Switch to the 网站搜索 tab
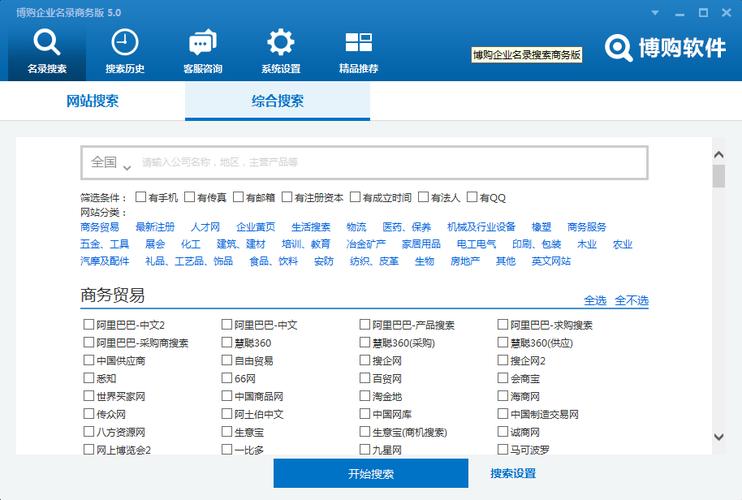This screenshot has height=500, width=742. pyautogui.click(x=92, y=101)
